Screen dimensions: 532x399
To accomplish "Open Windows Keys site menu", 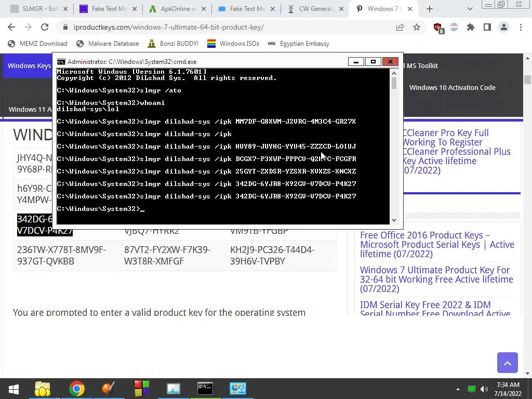I will tap(29, 65).
